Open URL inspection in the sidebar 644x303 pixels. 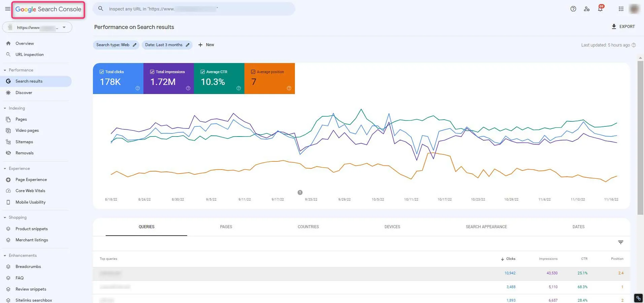click(x=29, y=55)
